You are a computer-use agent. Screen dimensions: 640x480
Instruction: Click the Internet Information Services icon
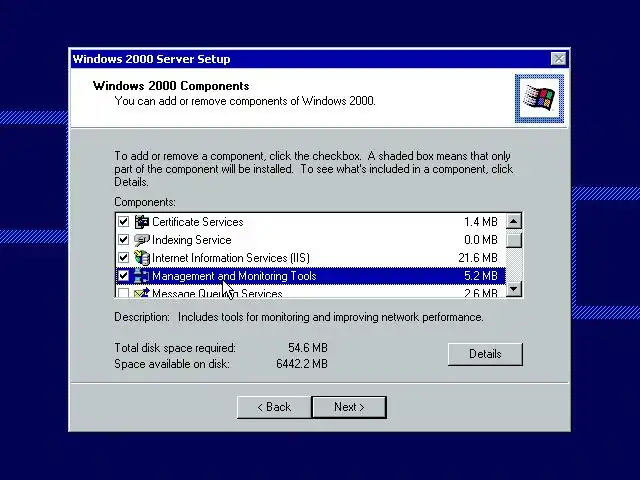(142, 258)
